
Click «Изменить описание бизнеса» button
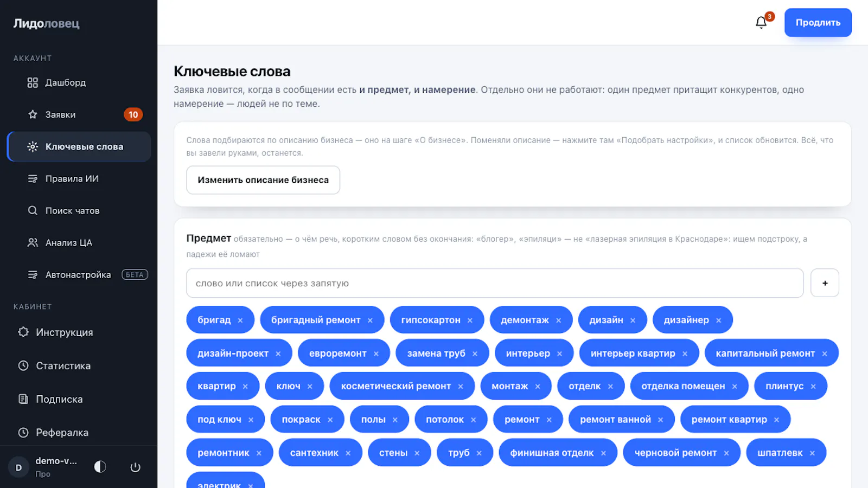(263, 180)
